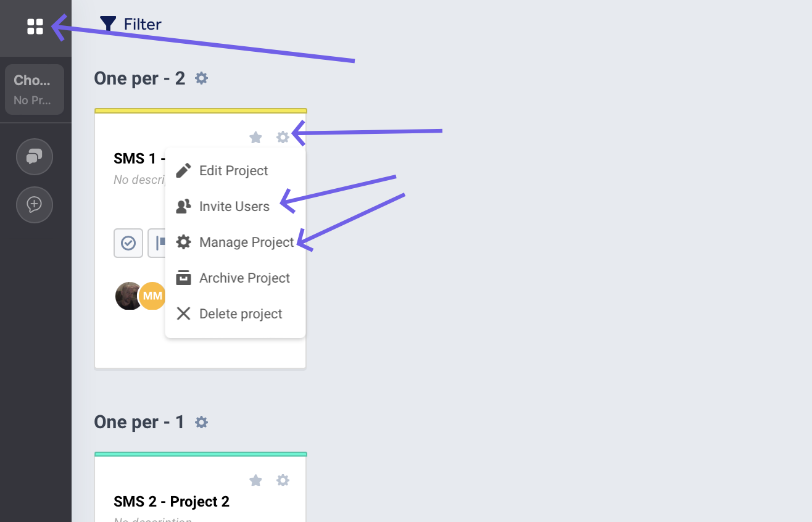Click the checkmark tasks icon on SMS 1 card
Screen dimensions: 812x522
click(128, 243)
